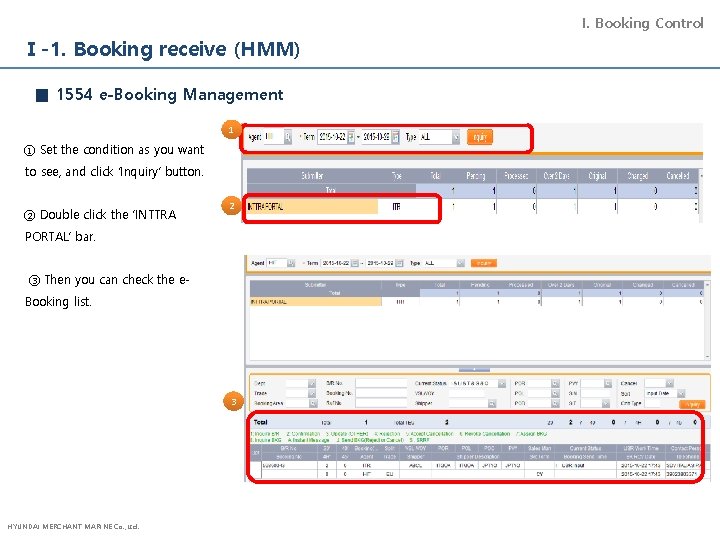Click the orange Inquiry button in top screenshot

(x=480, y=137)
